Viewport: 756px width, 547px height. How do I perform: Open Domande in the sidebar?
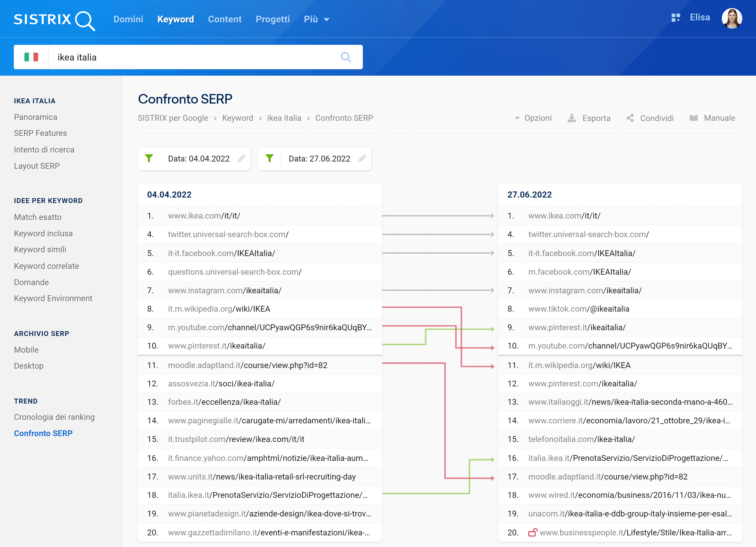pos(31,282)
